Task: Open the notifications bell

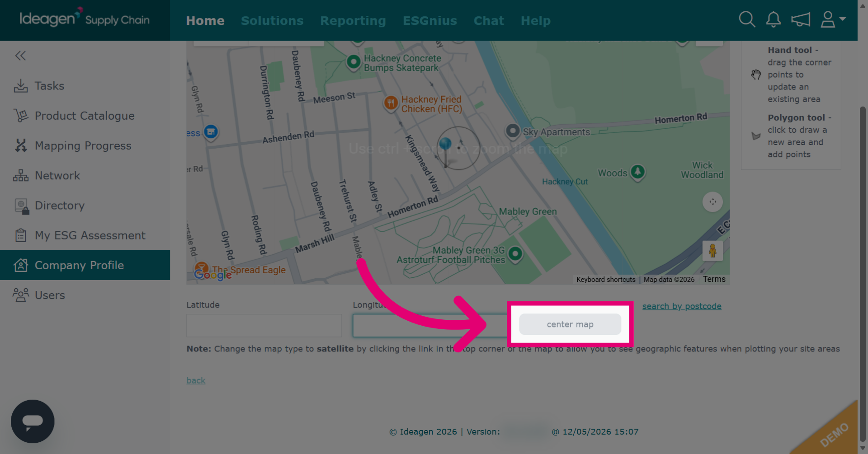Action: [773, 19]
